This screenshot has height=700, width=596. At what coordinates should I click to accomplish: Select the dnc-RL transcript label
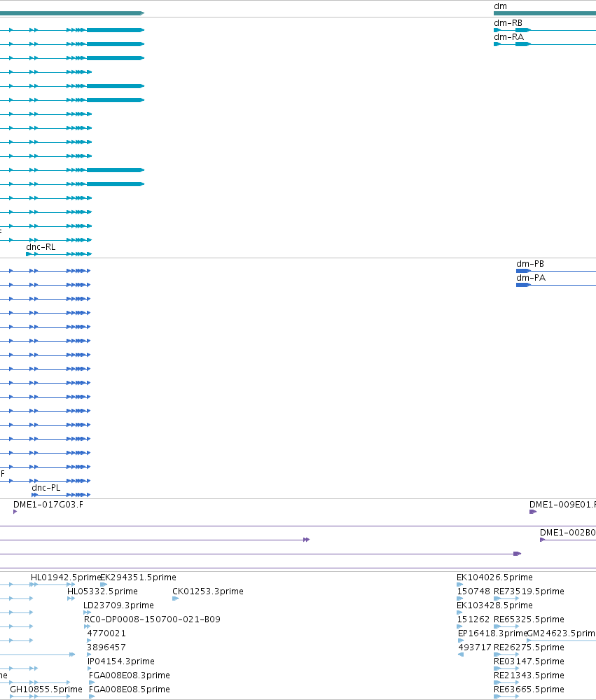click(41, 247)
